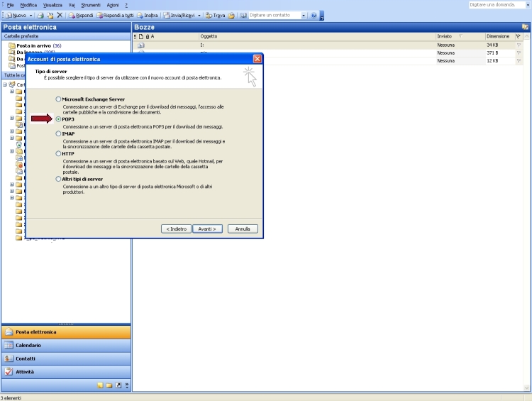Click the Shortcuts icon in bottom strip
The height and width of the screenshot is (401, 532).
point(118,385)
